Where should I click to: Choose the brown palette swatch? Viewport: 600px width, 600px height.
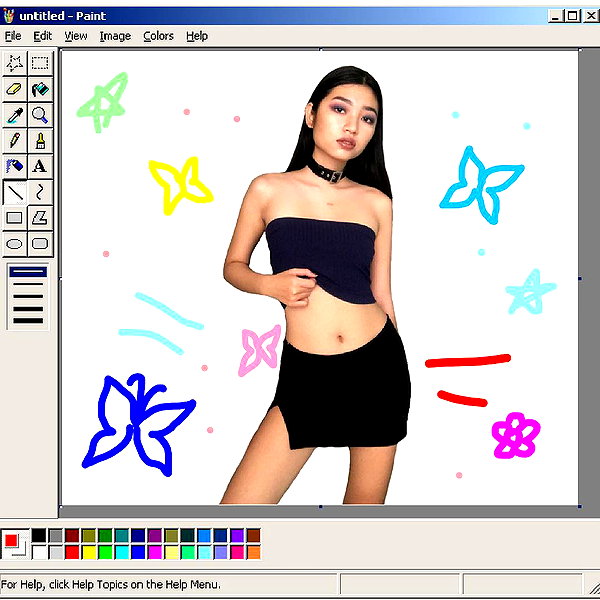pos(253,535)
